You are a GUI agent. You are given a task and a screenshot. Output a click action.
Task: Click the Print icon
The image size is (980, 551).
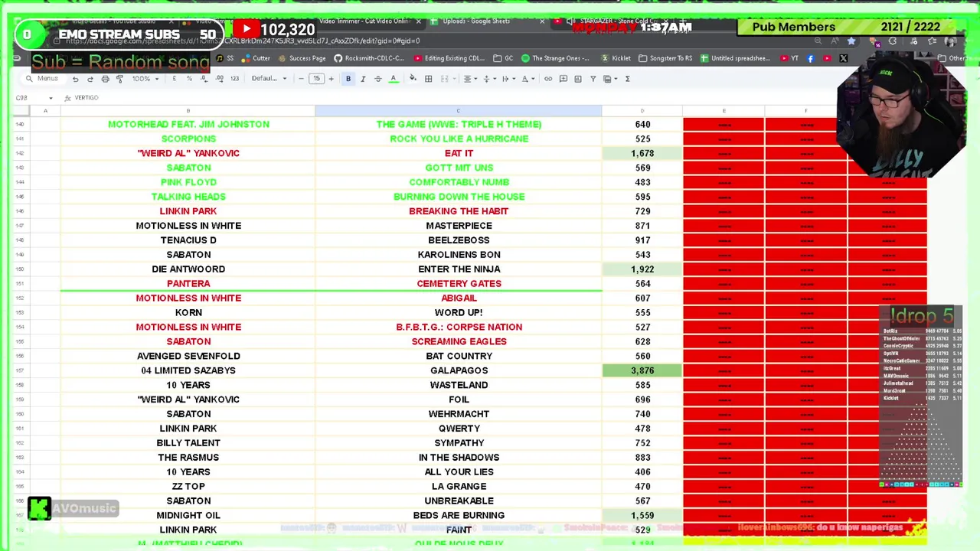[105, 79]
